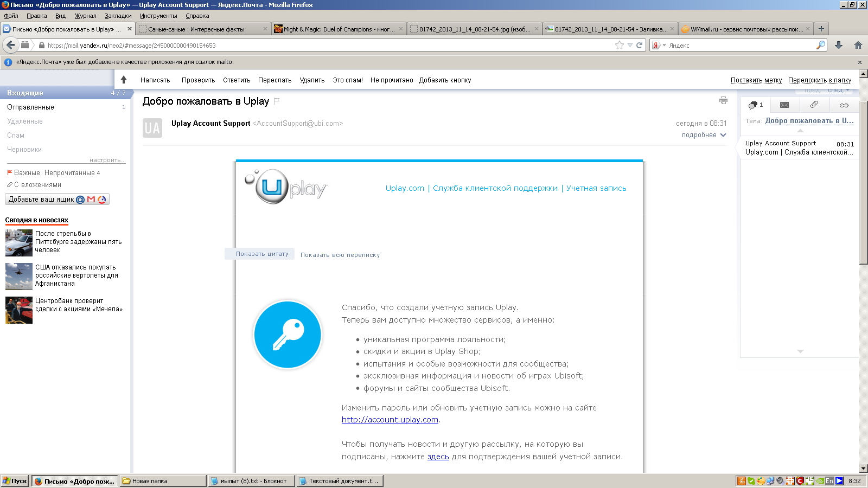The width and height of the screenshot is (868, 488).
Task: Click Написать to compose a message
Action: tap(155, 80)
